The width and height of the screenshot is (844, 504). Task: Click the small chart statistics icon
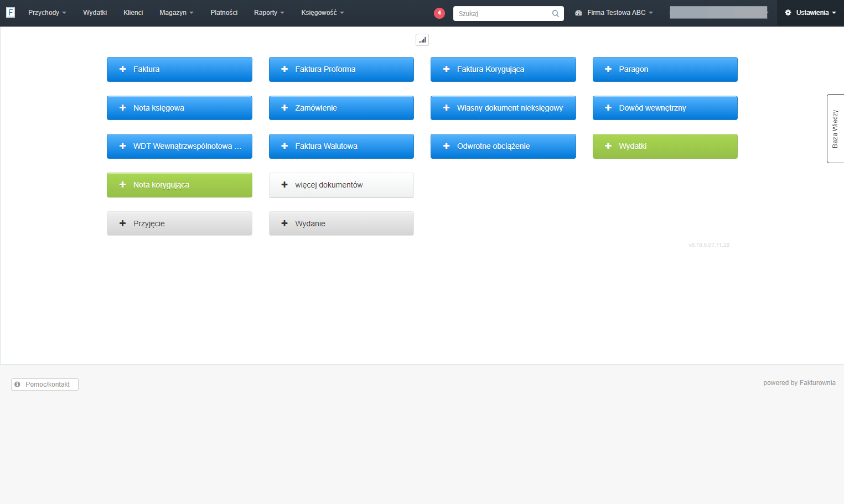[422, 40]
